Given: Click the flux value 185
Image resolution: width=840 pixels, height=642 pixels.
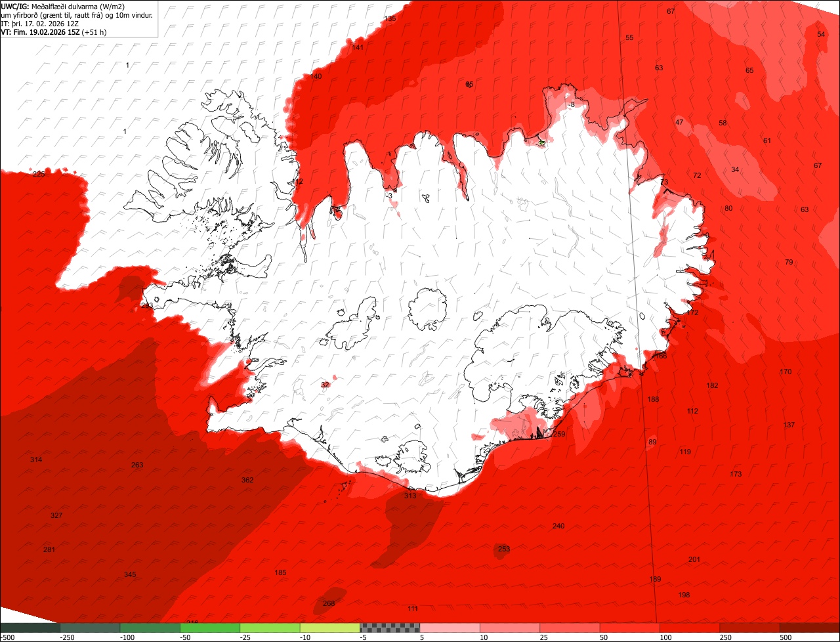Looking at the screenshot, I should pos(280,572).
